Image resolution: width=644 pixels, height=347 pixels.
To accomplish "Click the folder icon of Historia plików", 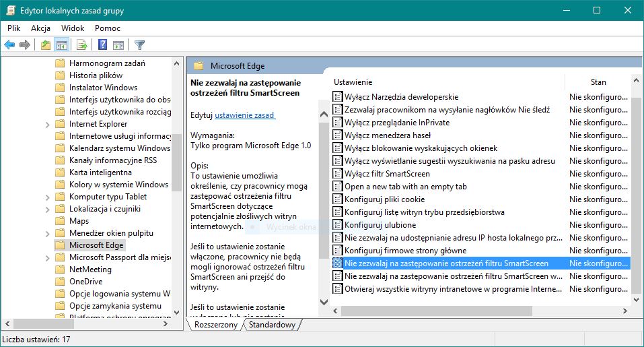I will [60, 75].
